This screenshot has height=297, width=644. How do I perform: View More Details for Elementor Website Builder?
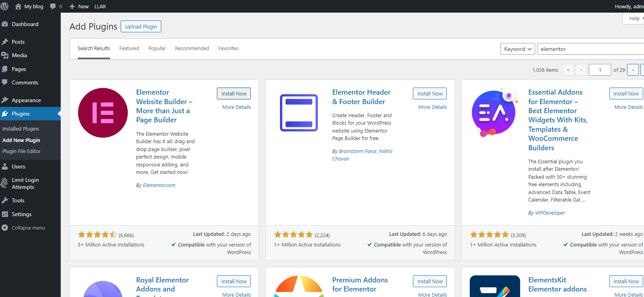[237, 107]
